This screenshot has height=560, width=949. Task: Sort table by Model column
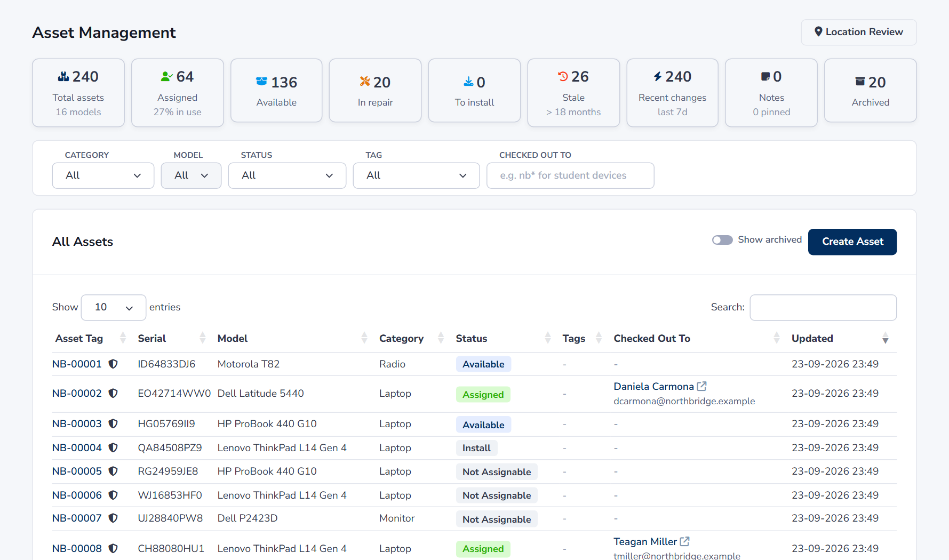(292, 338)
